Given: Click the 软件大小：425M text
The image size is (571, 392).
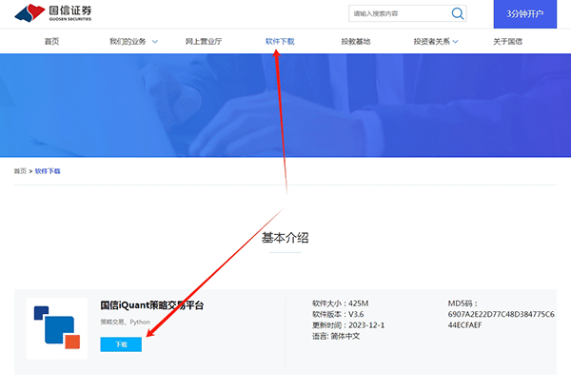Looking at the screenshot, I should click(340, 304).
